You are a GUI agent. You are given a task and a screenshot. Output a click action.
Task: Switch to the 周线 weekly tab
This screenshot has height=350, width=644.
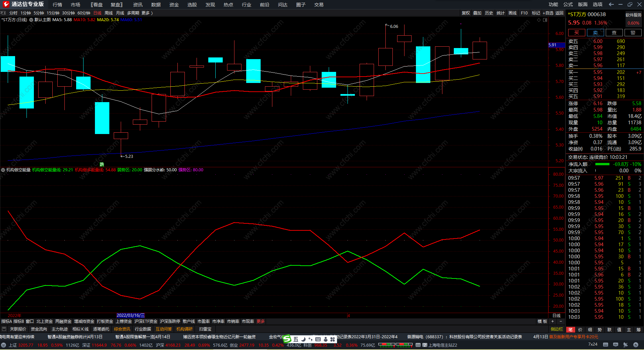109,13
